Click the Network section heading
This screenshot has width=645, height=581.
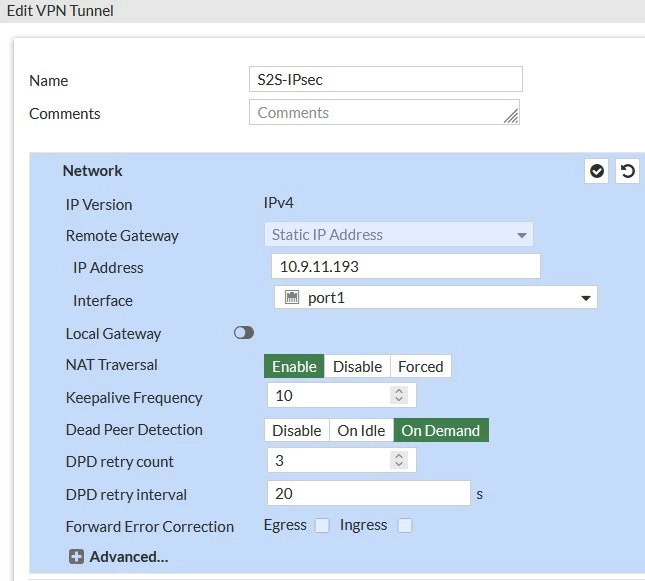(92, 171)
